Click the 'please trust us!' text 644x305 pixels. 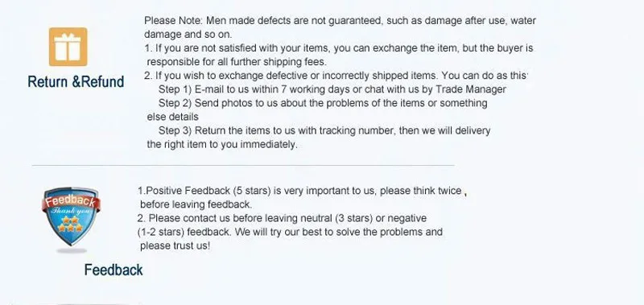[x=175, y=246]
